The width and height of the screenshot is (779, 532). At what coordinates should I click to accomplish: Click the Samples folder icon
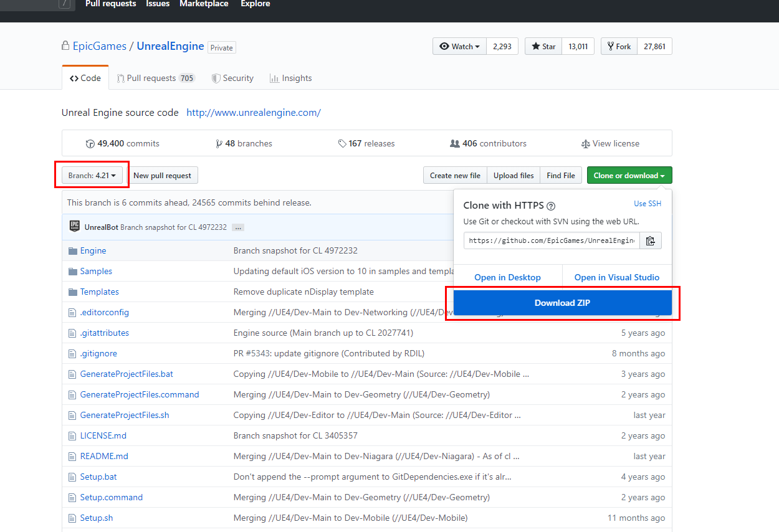72,271
